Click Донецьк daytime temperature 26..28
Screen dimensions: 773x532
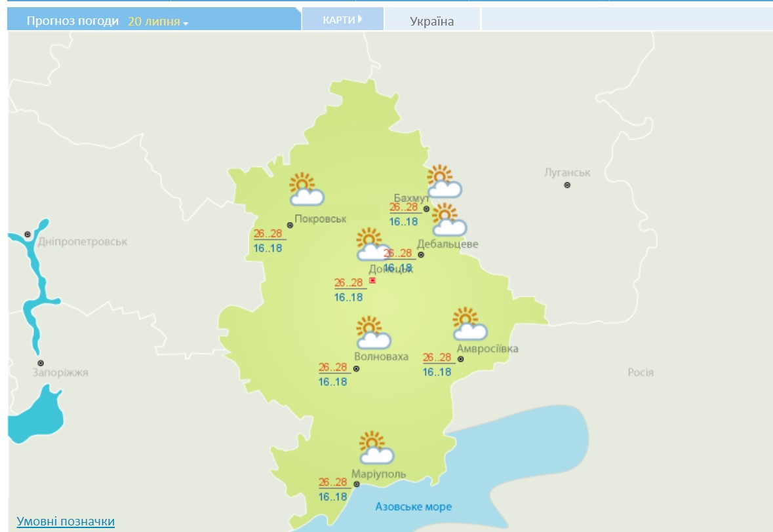pos(348,283)
